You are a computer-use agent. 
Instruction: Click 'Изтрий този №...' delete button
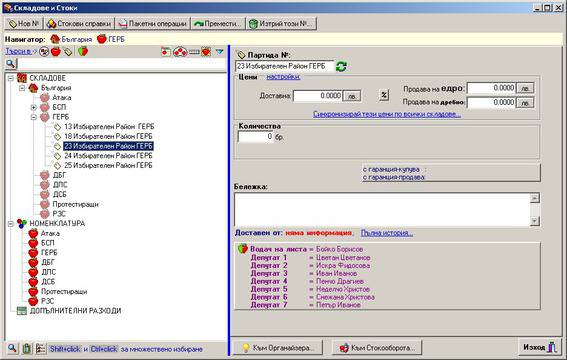pos(281,23)
